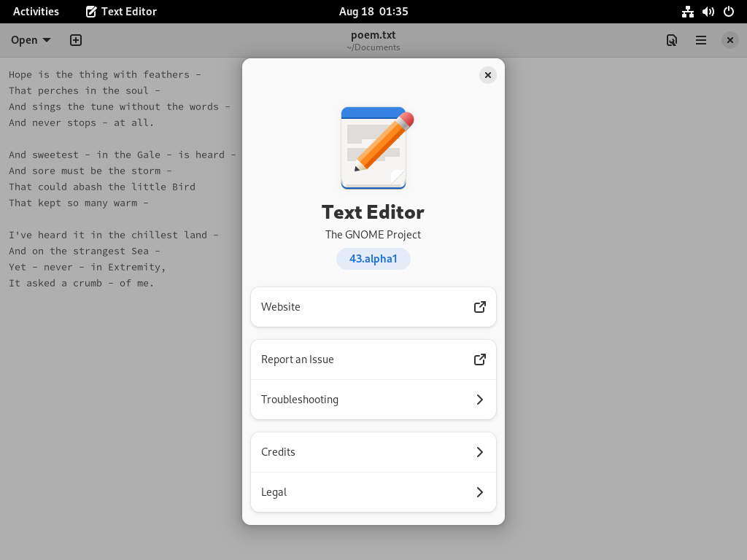Click 'The GNOME Project' developer name
Image resolution: width=747 pixels, height=560 pixels.
(x=373, y=235)
